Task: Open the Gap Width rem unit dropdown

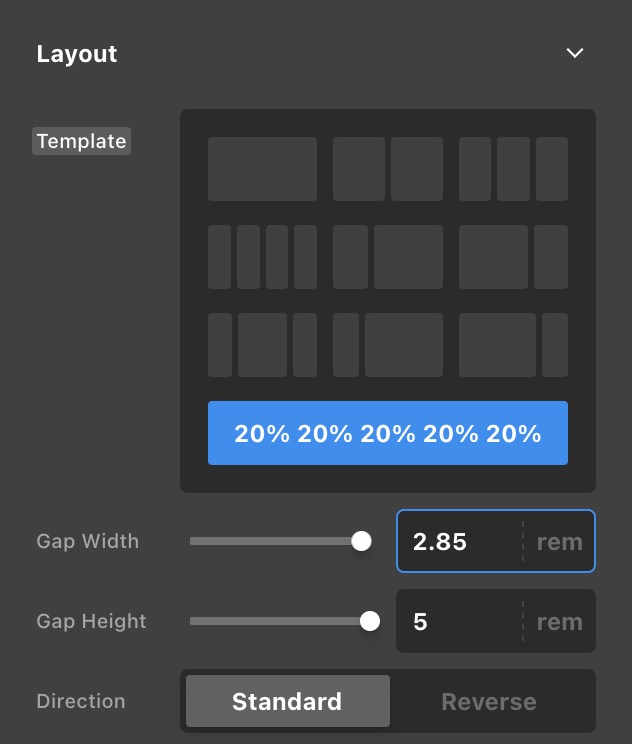Action: click(559, 542)
